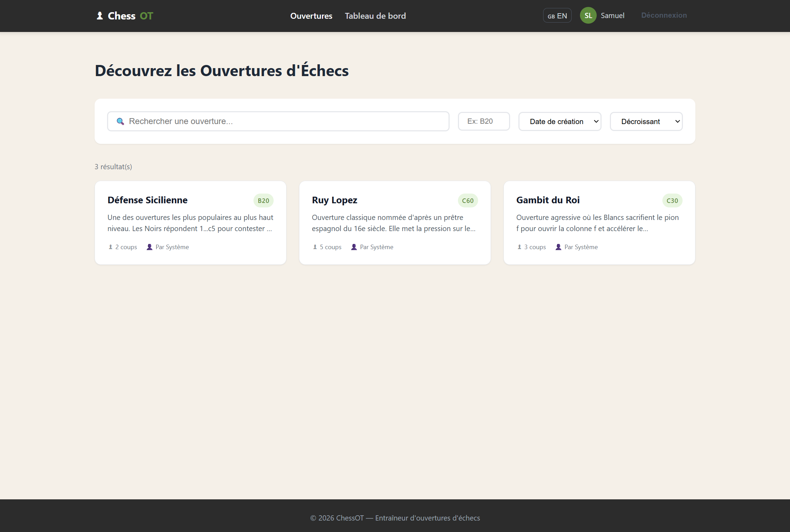This screenshot has height=532, width=790.
Task: Open the Tableau de bord page
Action: pos(375,16)
